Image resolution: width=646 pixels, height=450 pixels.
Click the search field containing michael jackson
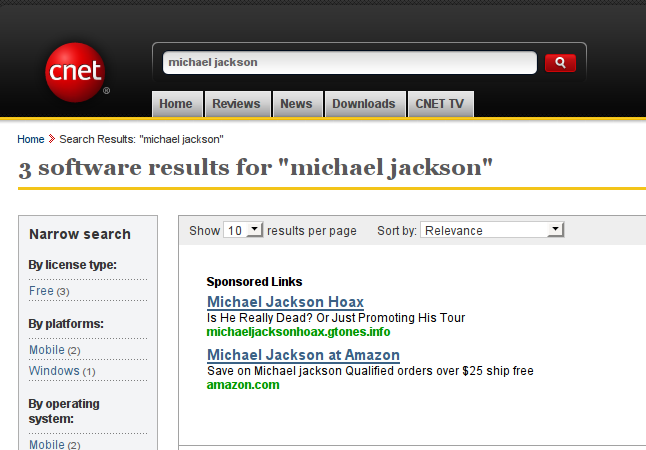coord(350,63)
